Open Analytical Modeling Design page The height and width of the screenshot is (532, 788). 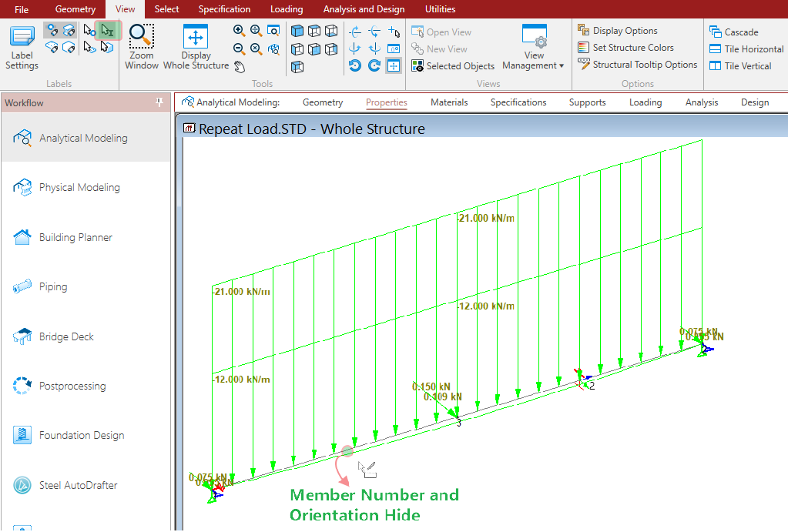(x=755, y=102)
